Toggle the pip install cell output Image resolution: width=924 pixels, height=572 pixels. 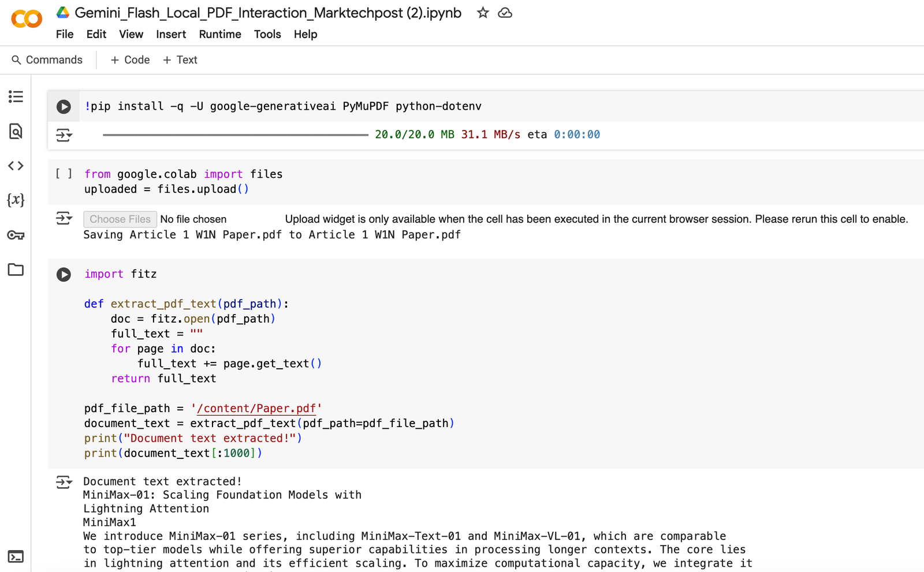64,135
